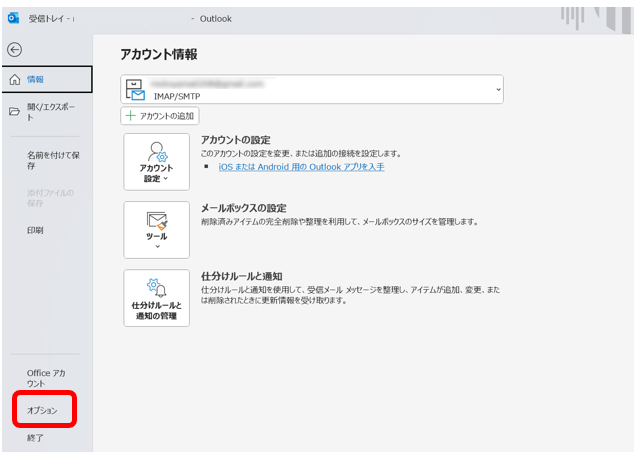Open the IMAP/SMTP account combo box
Image resolution: width=639 pixels, height=454 pixels.
[x=312, y=89]
